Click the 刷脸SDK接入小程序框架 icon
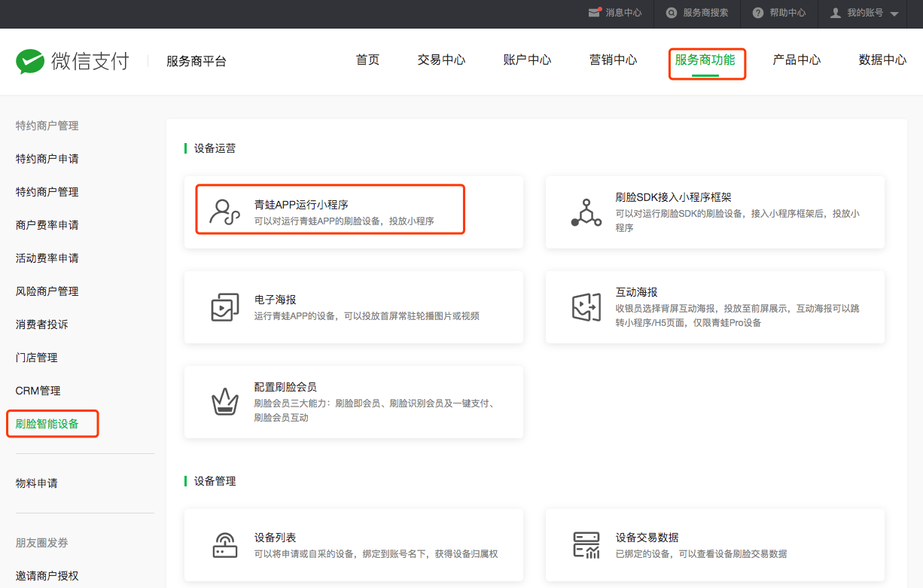Image resolution: width=923 pixels, height=588 pixels. pyautogui.click(x=586, y=212)
